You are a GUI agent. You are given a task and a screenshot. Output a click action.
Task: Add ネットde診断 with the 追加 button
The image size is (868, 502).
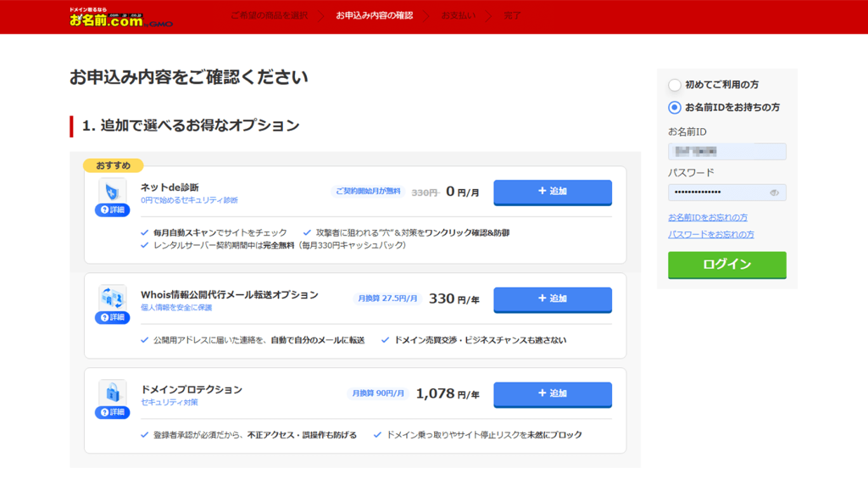click(552, 192)
